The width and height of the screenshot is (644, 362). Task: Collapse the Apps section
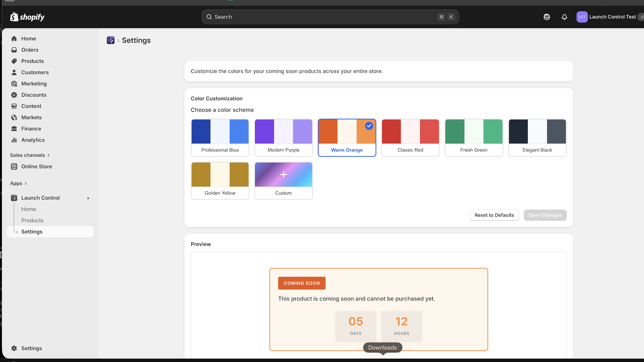(x=18, y=183)
